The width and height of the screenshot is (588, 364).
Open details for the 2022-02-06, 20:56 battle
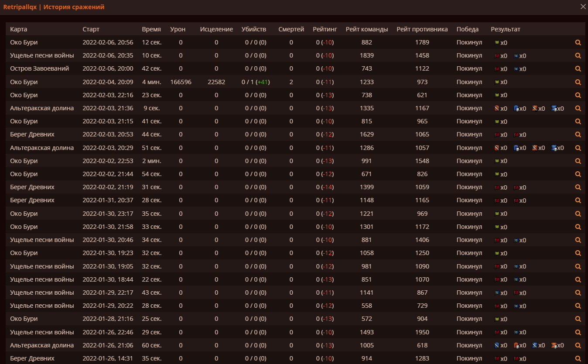coord(578,43)
